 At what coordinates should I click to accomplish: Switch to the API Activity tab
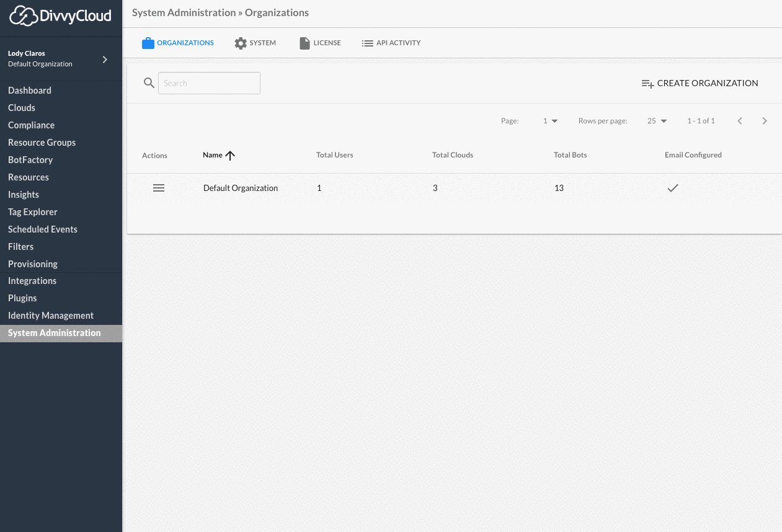click(391, 43)
